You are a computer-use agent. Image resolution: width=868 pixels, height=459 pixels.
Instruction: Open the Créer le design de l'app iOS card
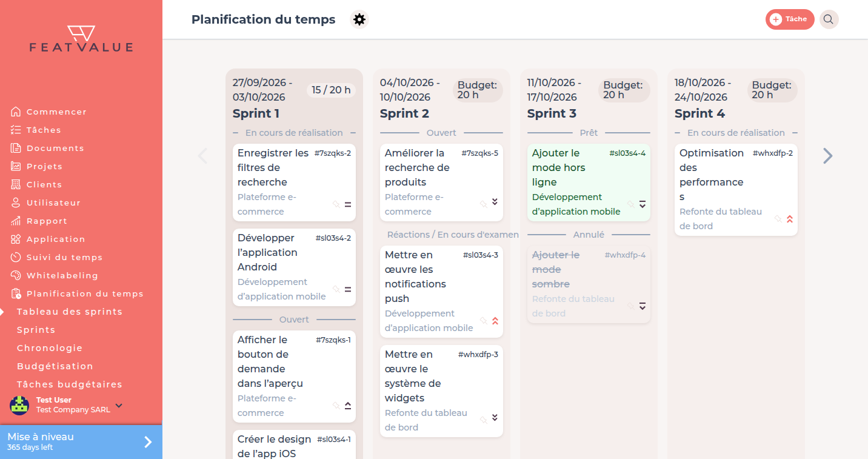[x=294, y=445]
